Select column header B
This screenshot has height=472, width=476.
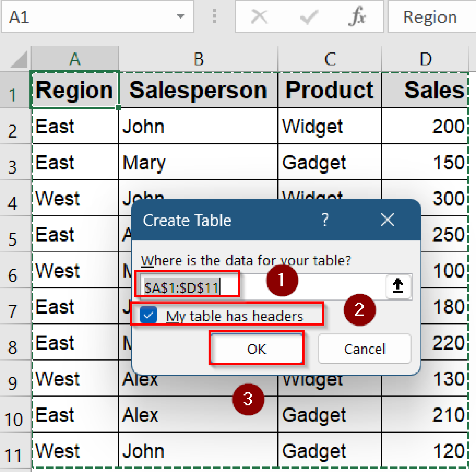199,59
